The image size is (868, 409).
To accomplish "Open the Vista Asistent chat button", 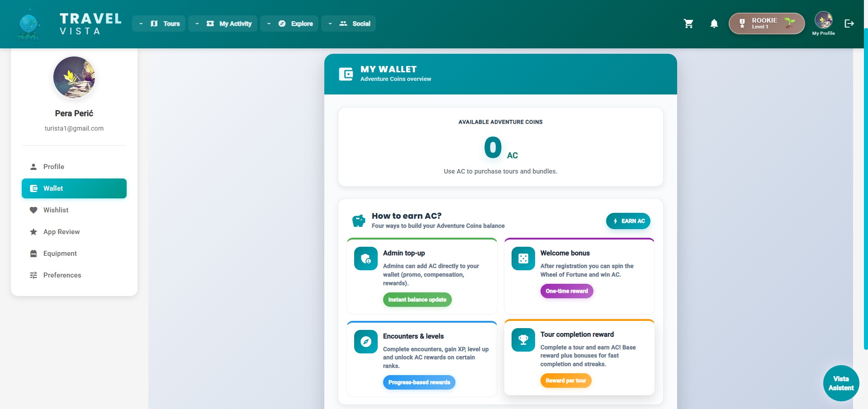I will click(x=841, y=383).
